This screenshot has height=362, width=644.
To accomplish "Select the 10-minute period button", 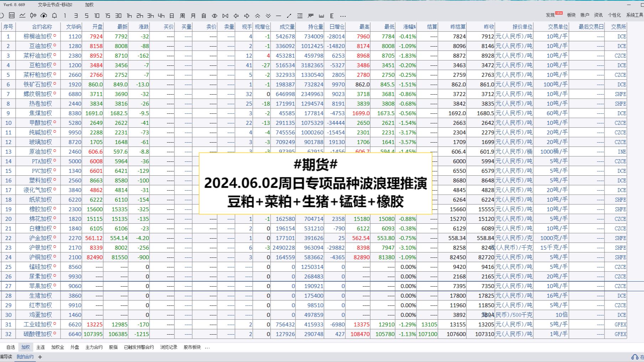I will pyautogui.click(x=97, y=16).
